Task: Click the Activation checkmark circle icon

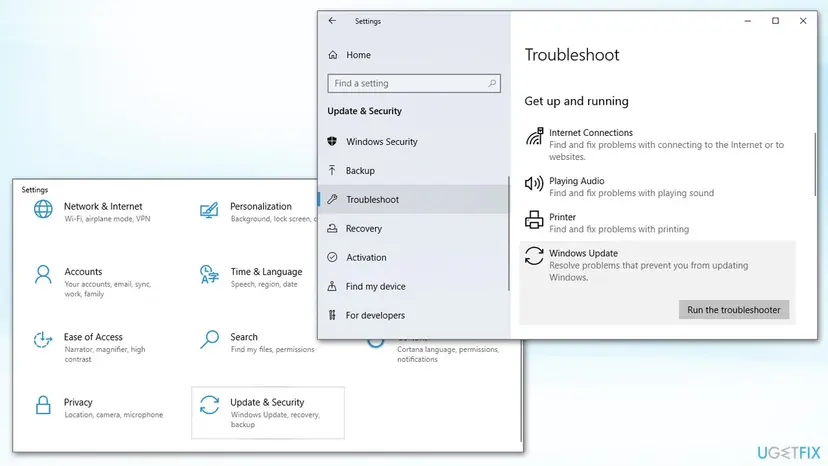Action: click(332, 257)
